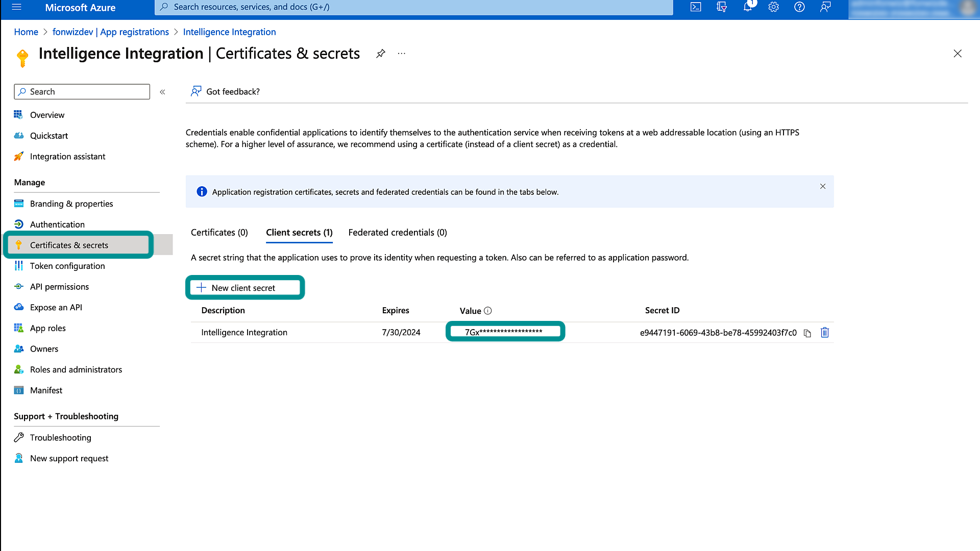Copy the Secret ID to clipboard

pyautogui.click(x=807, y=333)
